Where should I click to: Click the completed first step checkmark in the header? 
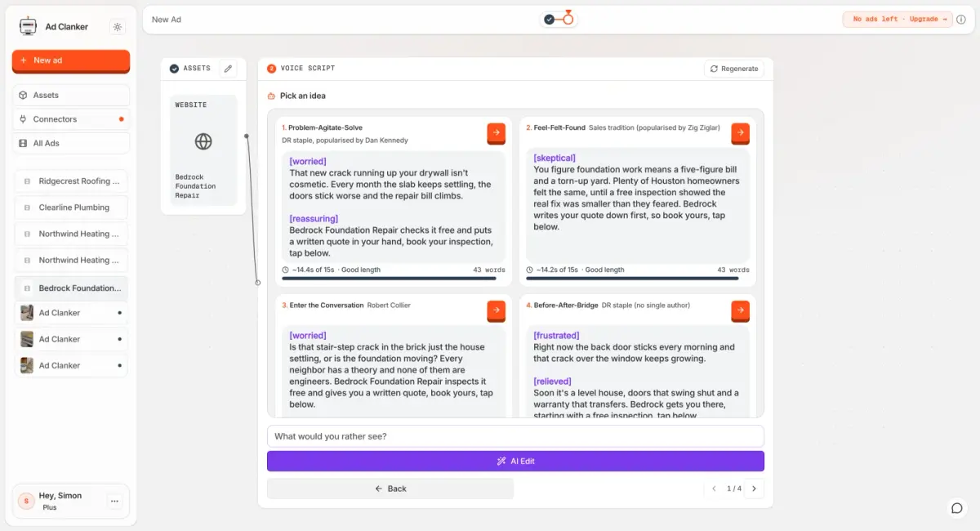(549, 19)
